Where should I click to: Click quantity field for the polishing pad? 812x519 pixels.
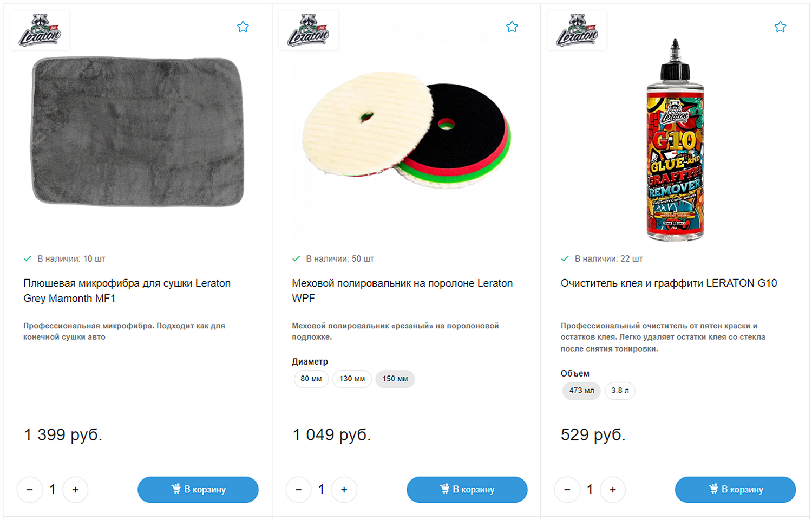[x=321, y=490]
